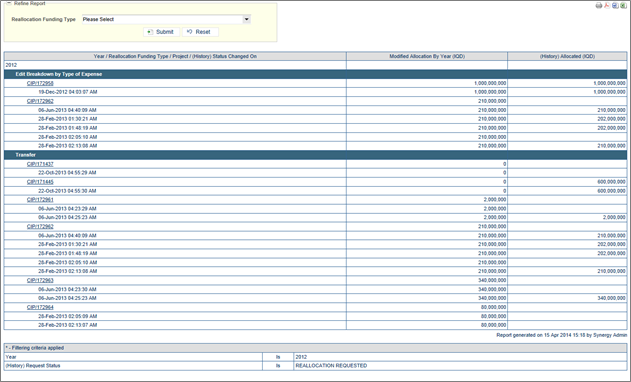Click the Modified Allocation By Year (IQD) header
Image resolution: width=631 pixels, height=382 pixels.
[427, 56]
